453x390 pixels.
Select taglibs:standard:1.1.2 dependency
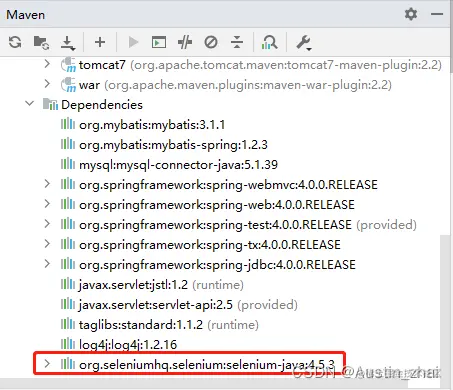169,325
